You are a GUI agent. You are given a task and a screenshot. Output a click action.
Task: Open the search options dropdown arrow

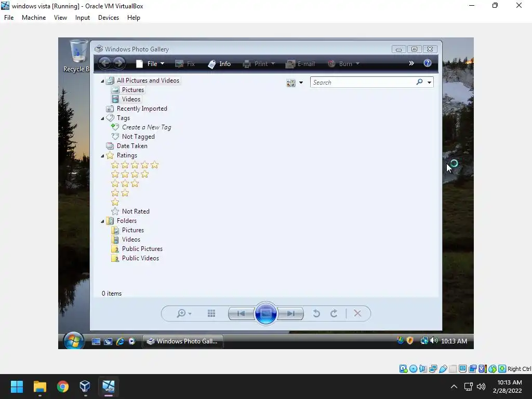click(429, 83)
